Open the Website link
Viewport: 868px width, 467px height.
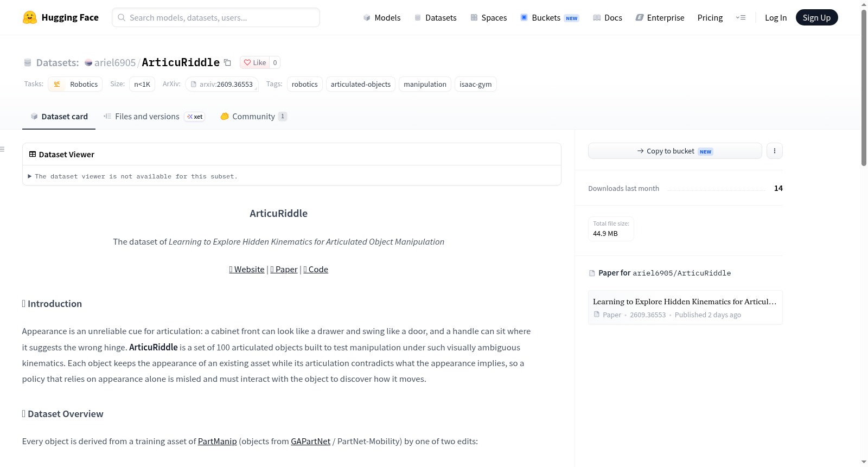click(247, 270)
